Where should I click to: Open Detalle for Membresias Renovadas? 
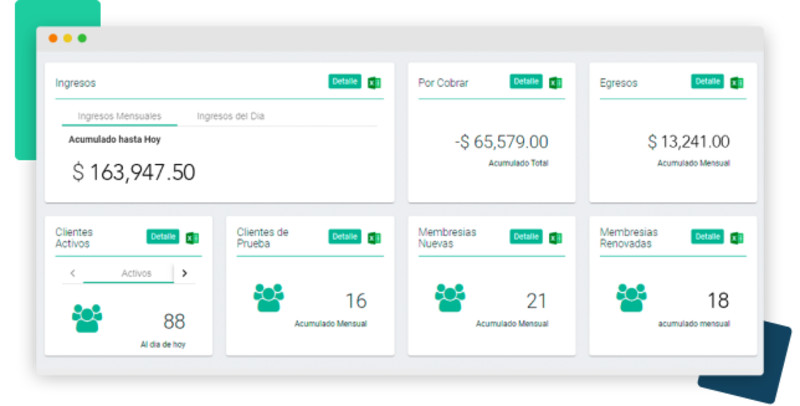click(707, 237)
